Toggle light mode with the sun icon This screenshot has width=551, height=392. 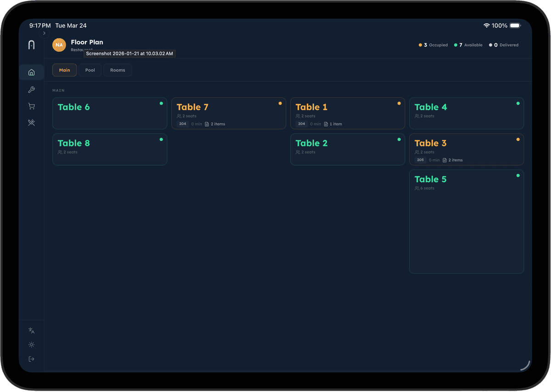[x=31, y=345]
